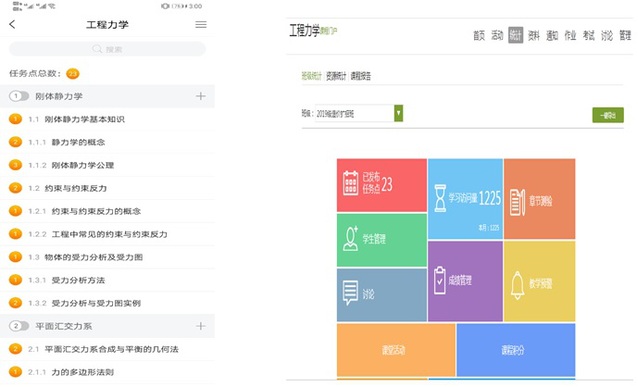
Task: Click the 学习访问量 1225 value
Action: 490,198
